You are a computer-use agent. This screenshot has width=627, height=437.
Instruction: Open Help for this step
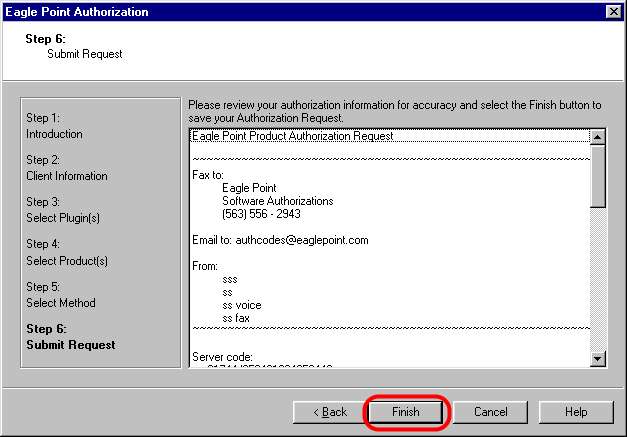pos(576,412)
